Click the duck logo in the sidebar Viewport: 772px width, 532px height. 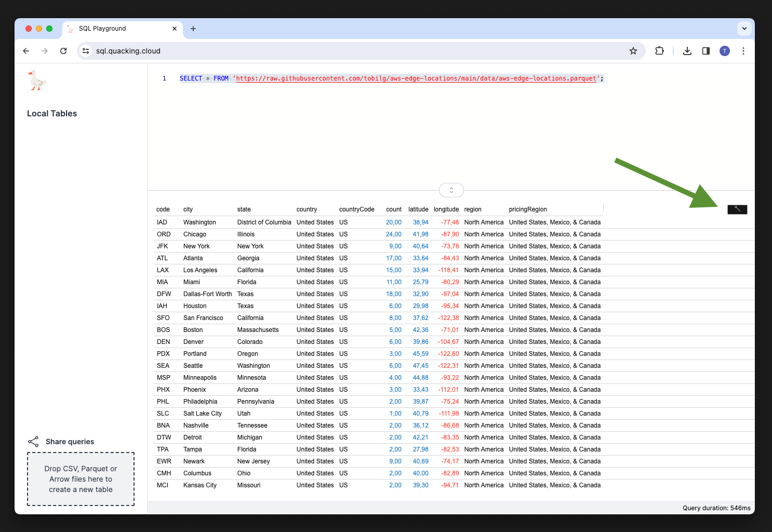tap(36, 80)
